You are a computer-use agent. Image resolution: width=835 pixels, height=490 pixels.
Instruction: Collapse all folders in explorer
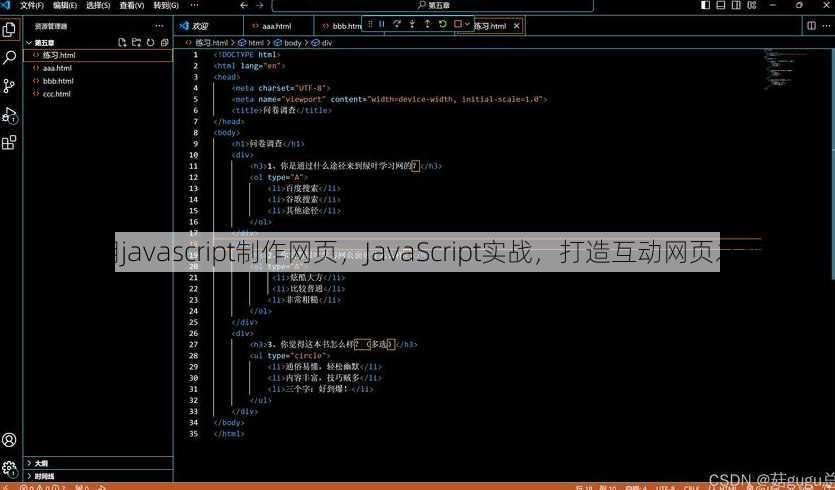point(165,43)
